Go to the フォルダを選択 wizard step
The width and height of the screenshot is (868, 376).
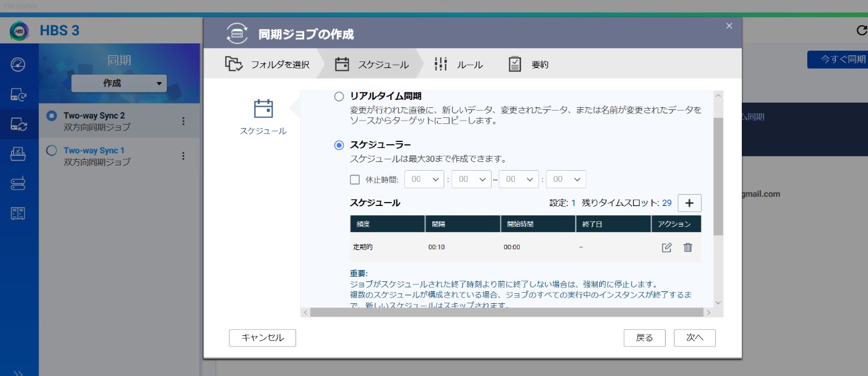tap(268, 65)
